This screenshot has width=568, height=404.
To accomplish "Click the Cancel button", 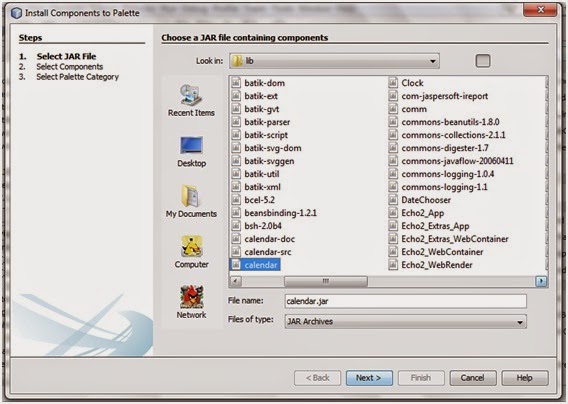I will (x=473, y=378).
